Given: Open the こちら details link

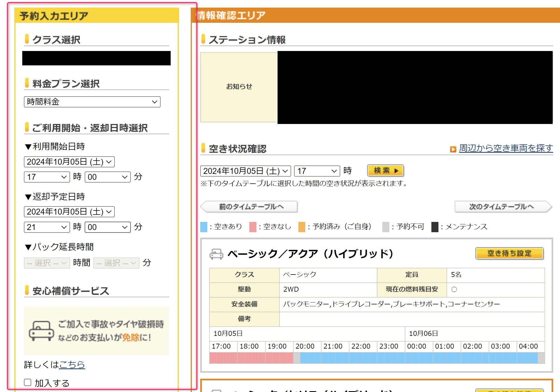Looking at the screenshot, I should 72,364.
